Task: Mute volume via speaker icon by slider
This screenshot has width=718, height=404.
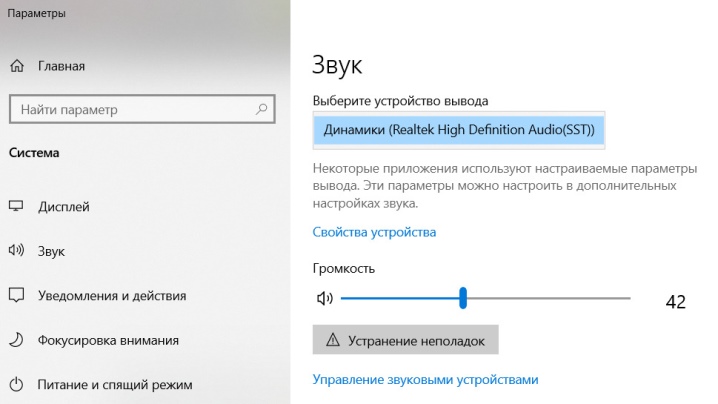Action: (x=325, y=299)
